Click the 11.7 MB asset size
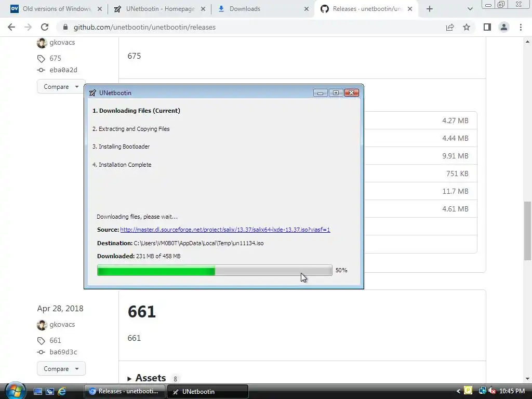The height and width of the screenshot is (399, 532). (455, 191)
